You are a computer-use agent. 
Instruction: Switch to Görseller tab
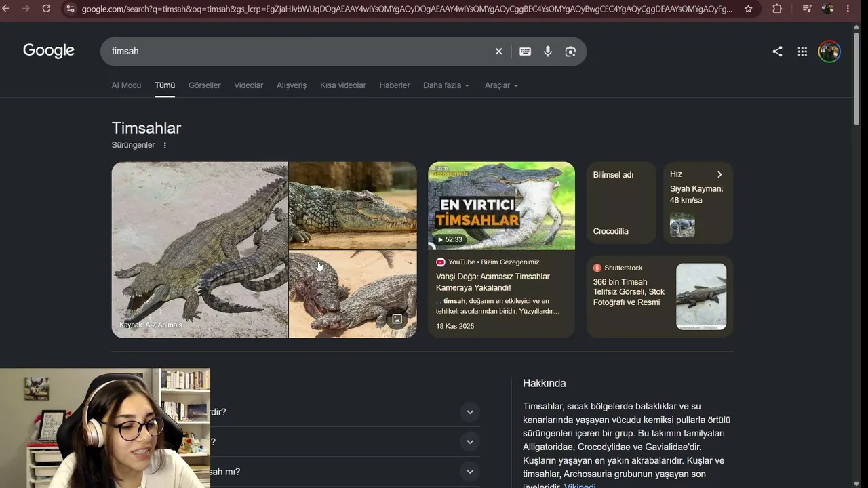(x=204, y=85)
